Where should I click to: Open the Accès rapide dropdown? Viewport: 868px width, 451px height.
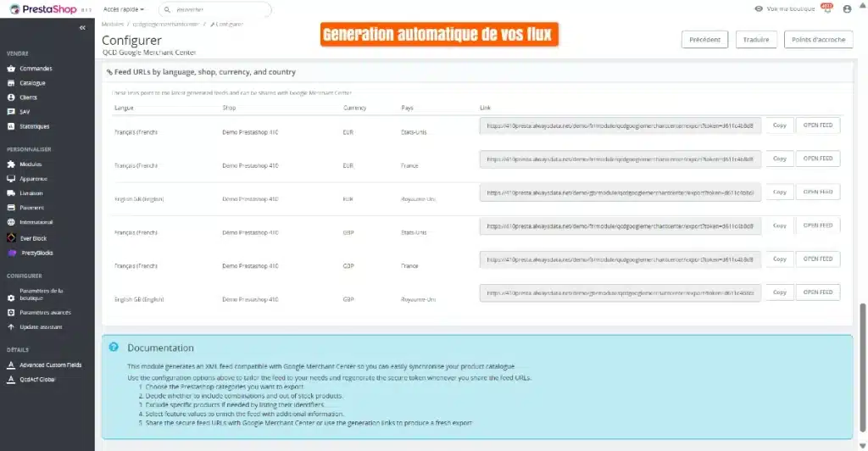click(124, 9)
